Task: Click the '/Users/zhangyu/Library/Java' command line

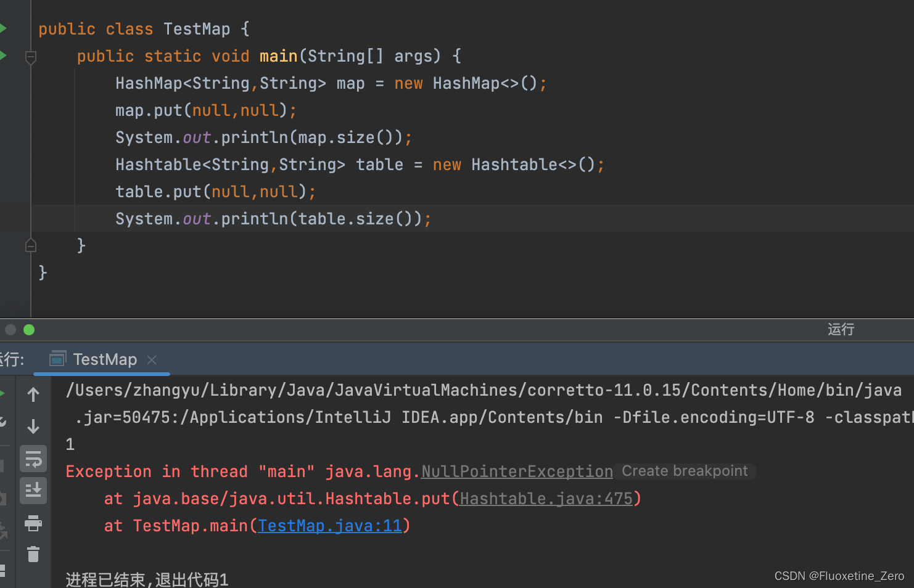Action: click(x=484, y=390)
